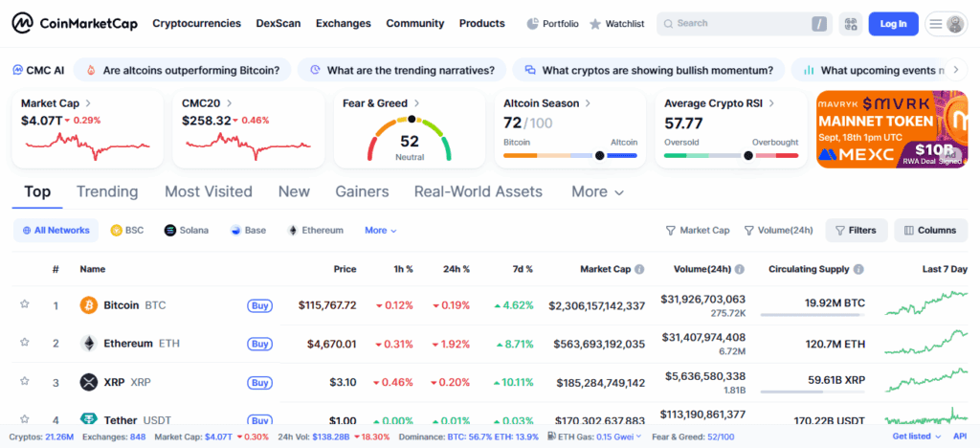Open the Get listed dropdown
Viewport: 980px width, 448px height.
(917, 437)
